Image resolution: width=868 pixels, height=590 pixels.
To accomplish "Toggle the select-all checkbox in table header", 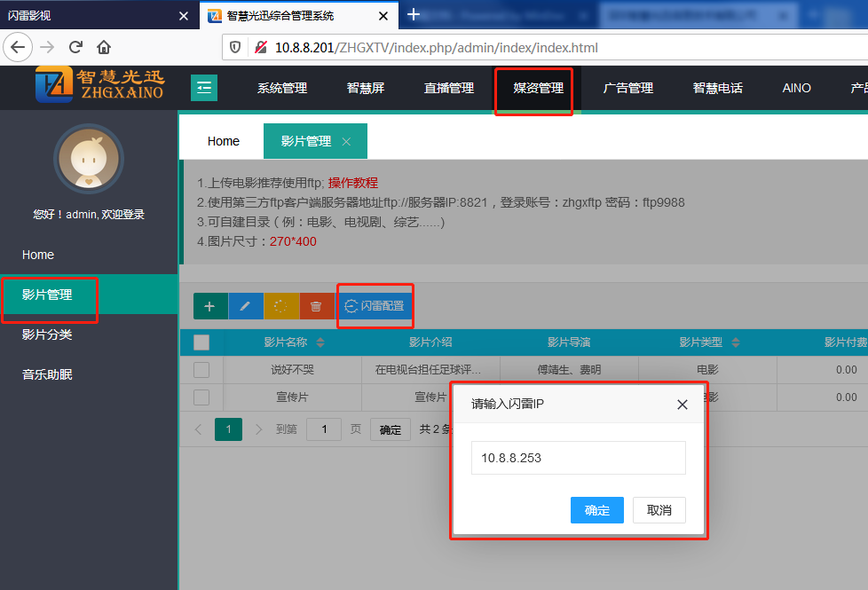I will click(201, 342).
